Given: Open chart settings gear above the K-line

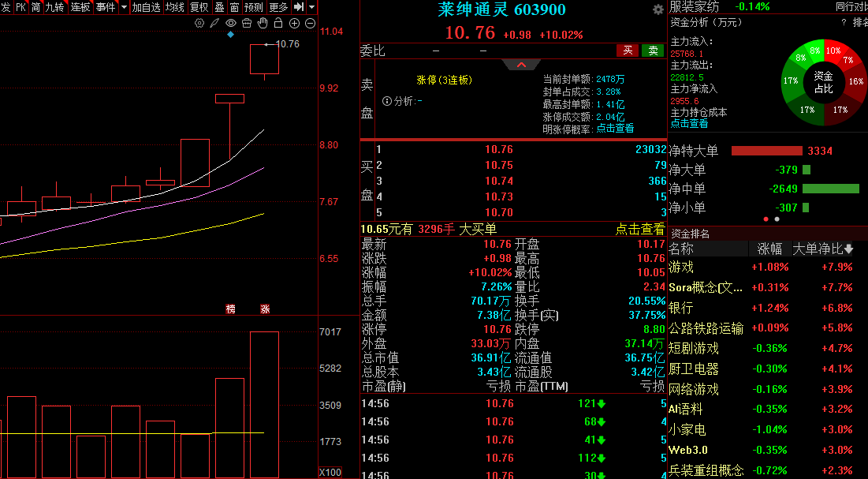Looking at the screenshot, I should coord(199,24).
